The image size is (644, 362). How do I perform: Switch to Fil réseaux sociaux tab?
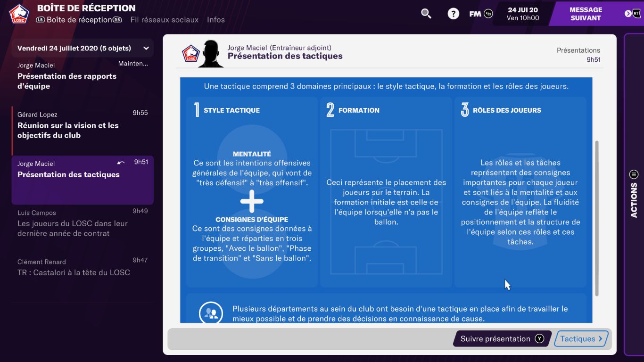(x=165, y=20)
